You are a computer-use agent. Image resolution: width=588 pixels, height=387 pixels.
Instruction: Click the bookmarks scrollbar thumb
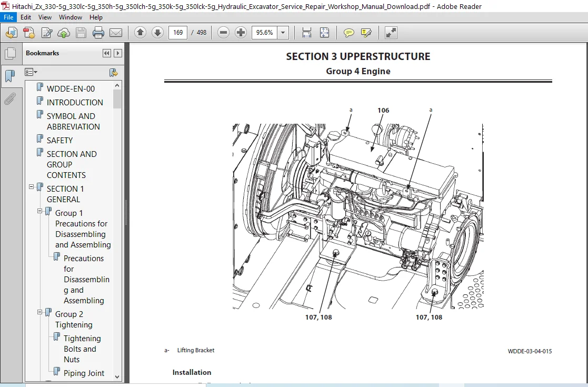pos(117,99)
